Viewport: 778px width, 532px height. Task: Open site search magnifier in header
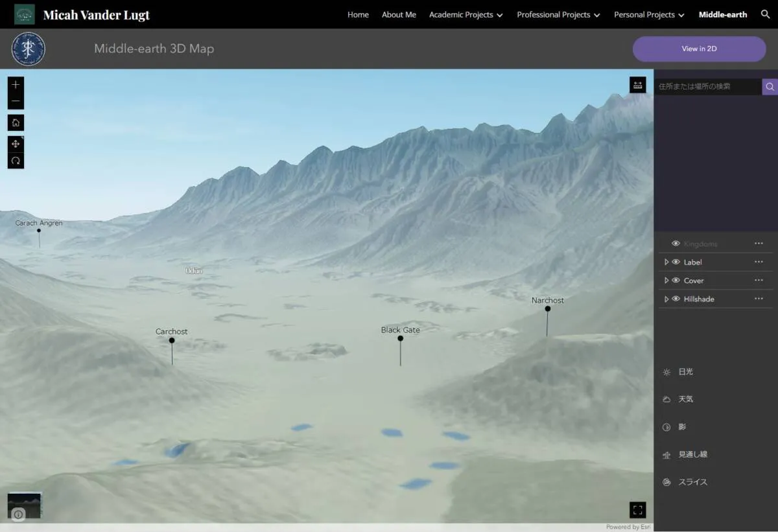(x=765, y=14)
